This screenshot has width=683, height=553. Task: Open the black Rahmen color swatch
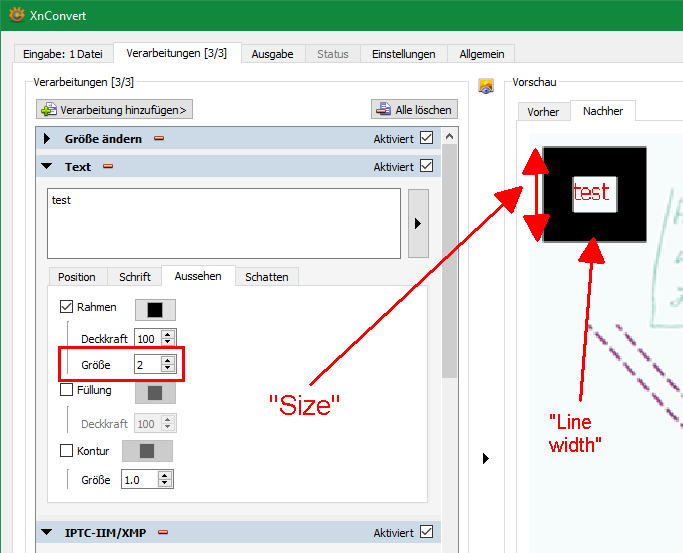[x=155, y=309]
